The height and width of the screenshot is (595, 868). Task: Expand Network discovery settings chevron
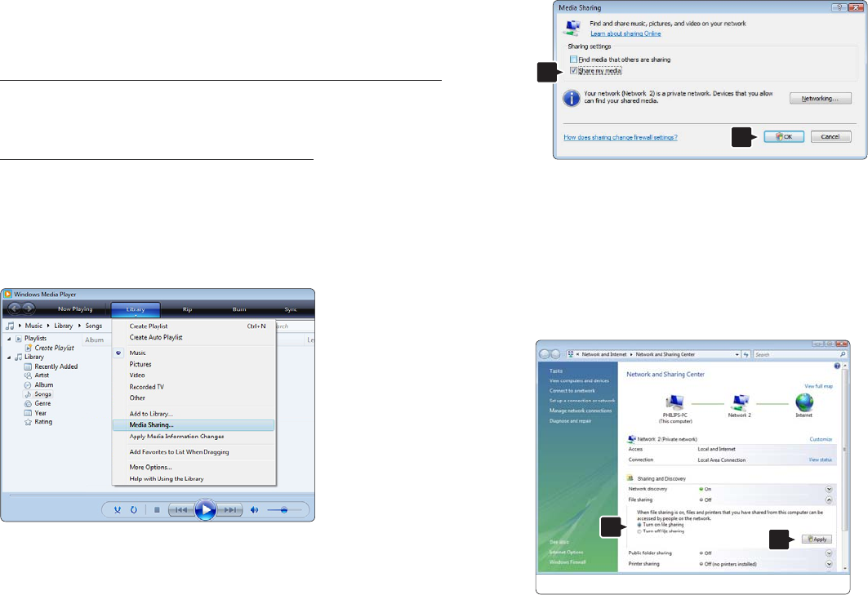829,489
